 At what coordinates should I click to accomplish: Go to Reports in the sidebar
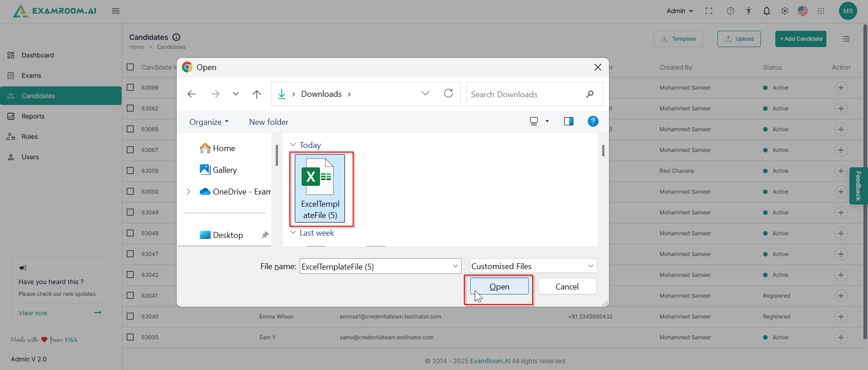(33, 116)
